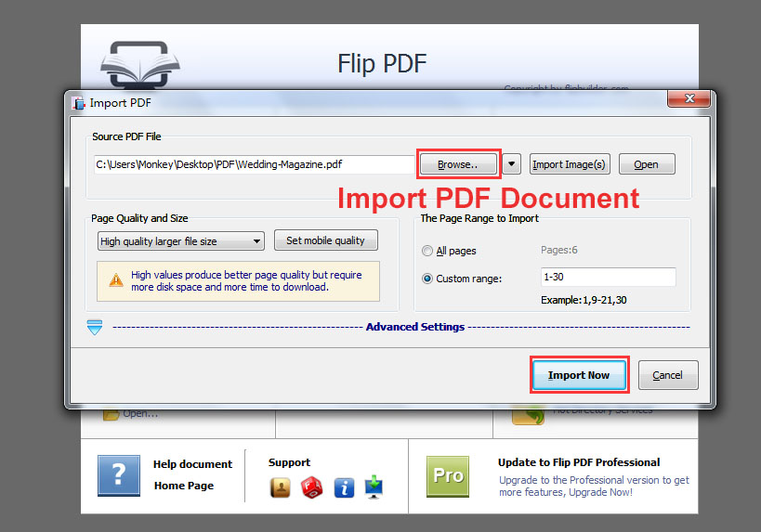
Task: Open the support contact person icon
Action: pyautogui.click(x=281, y=487)
